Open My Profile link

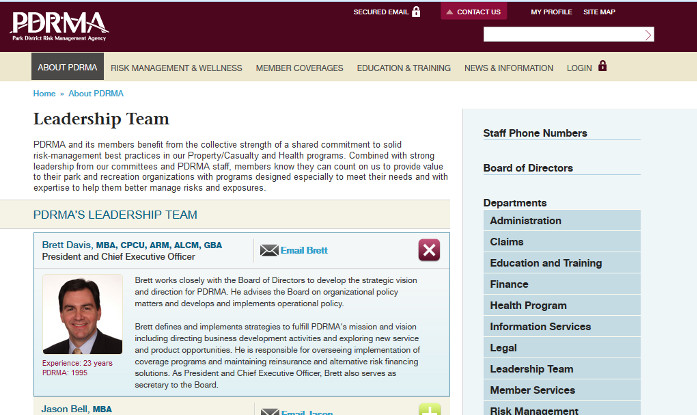[551, 12]
